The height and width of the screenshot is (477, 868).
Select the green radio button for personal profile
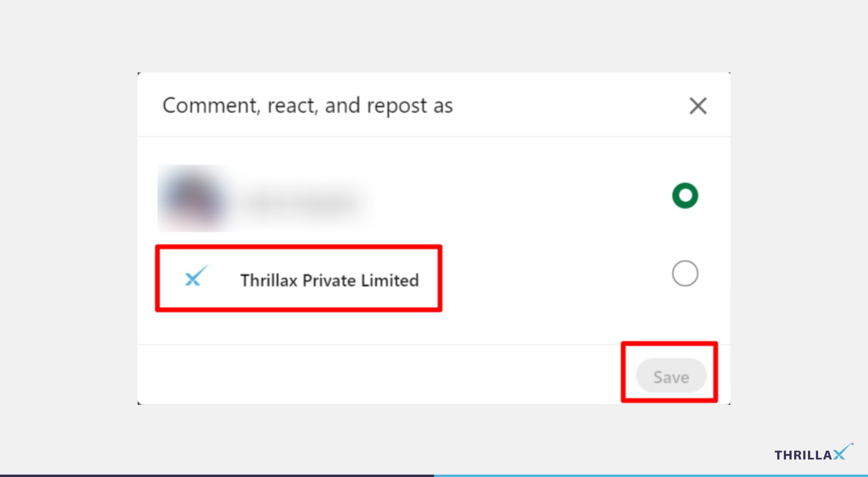[685, 196]
